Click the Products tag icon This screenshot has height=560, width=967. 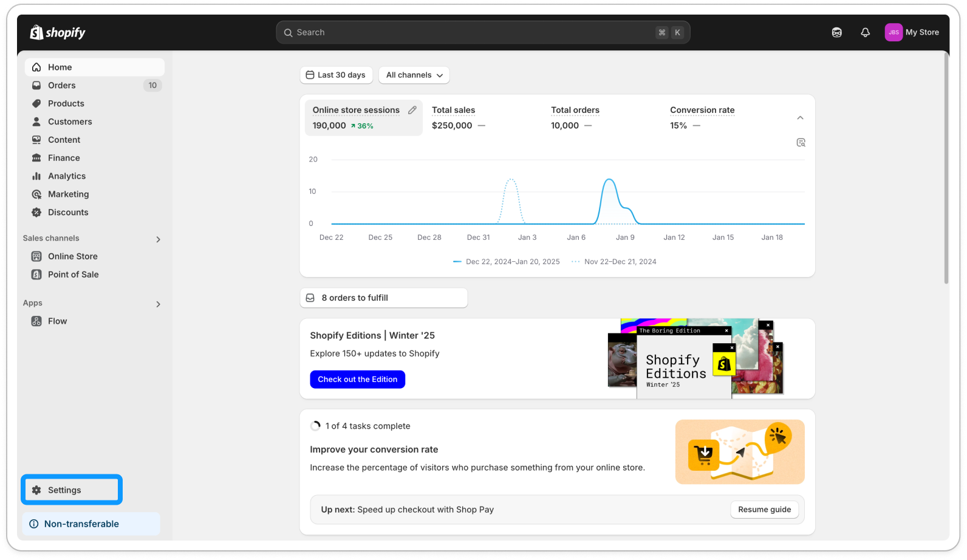click(x=36, y=104)
